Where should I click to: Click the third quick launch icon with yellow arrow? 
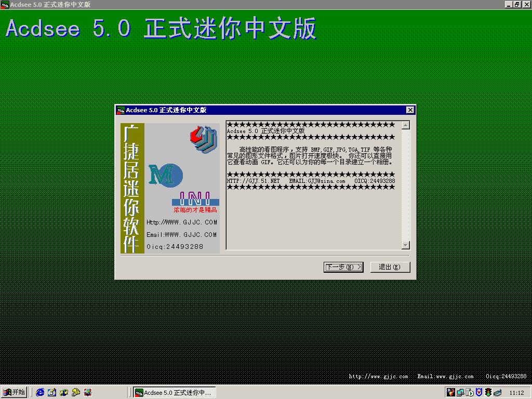click(64, 392)
